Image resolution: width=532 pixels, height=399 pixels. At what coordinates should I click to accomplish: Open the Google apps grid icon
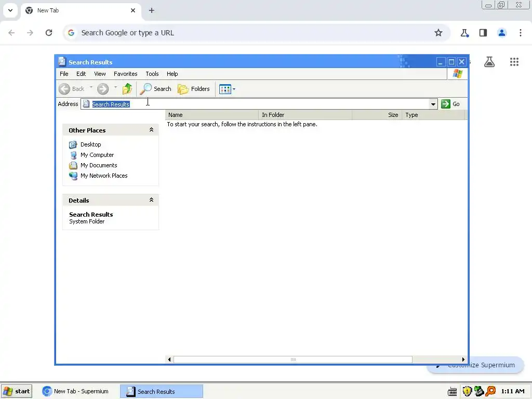[x=514, y=62]
